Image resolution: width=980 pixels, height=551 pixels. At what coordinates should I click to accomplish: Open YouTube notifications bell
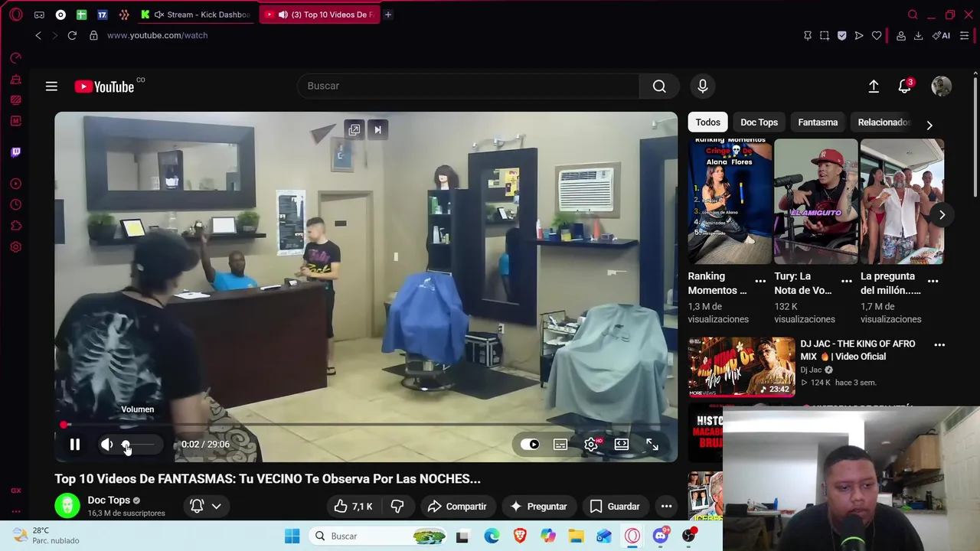point(905,86)
